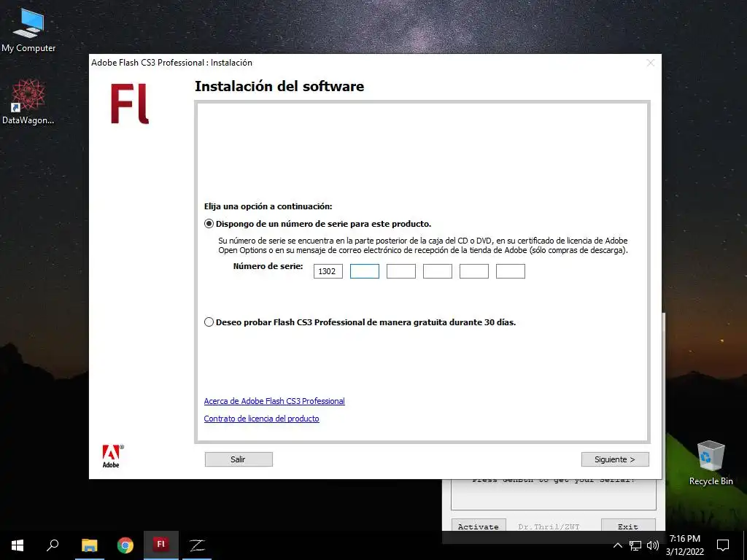747x560 pixels.
Task: Focus the fourth serial number field
Action: coord(438,271)
